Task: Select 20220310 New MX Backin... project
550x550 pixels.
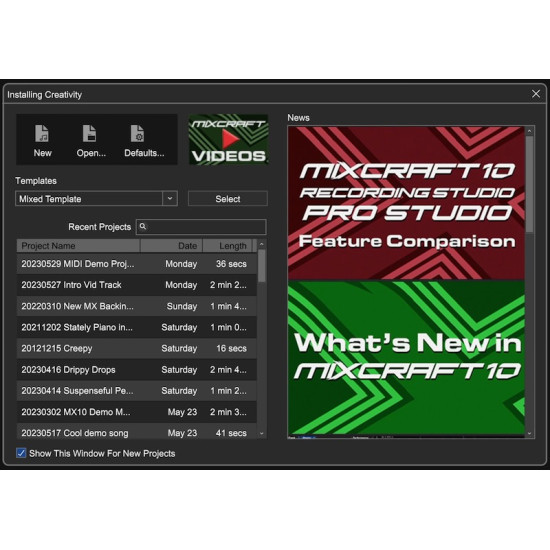Action: (x=137, y=306)
